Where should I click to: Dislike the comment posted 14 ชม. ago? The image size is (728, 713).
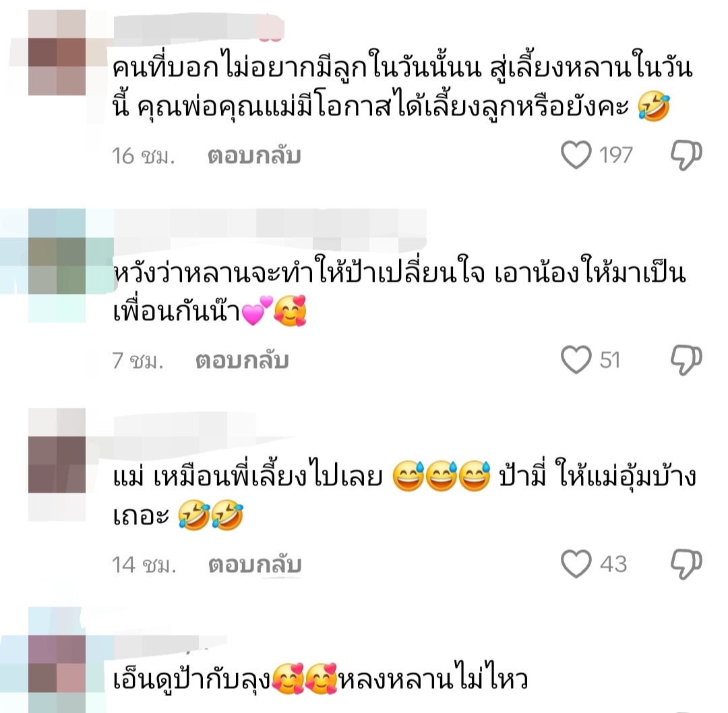pyautogui.click(x=686, y=564)
